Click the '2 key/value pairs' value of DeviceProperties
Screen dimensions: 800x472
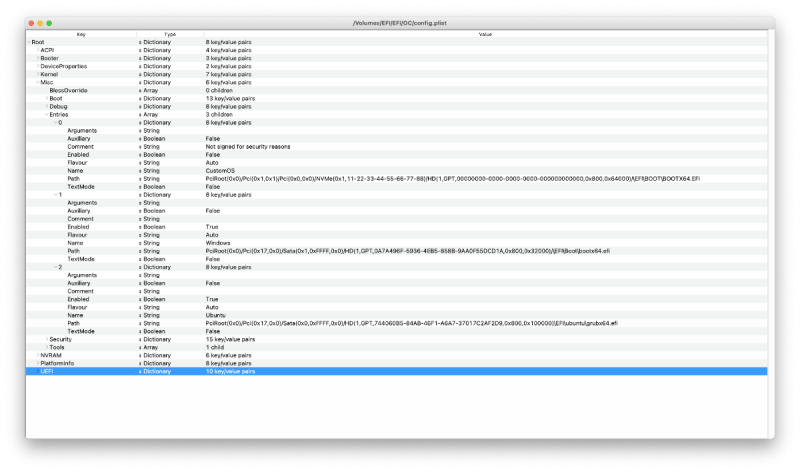tap(229, 66)
